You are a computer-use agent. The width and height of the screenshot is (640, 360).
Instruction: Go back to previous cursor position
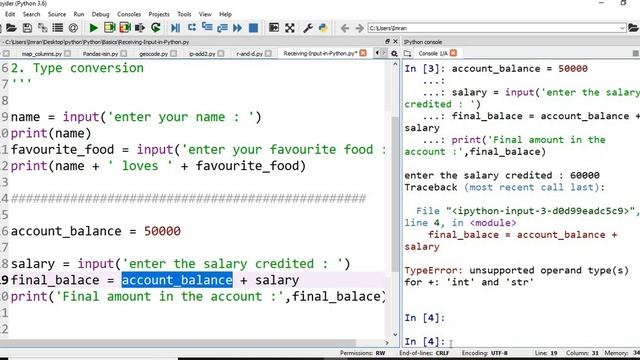tap(344, 28)
